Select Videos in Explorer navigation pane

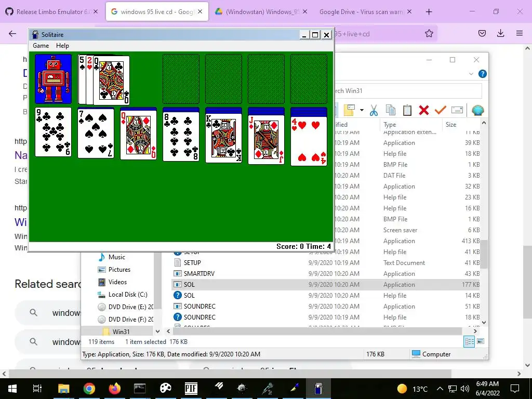click(117, 282)
